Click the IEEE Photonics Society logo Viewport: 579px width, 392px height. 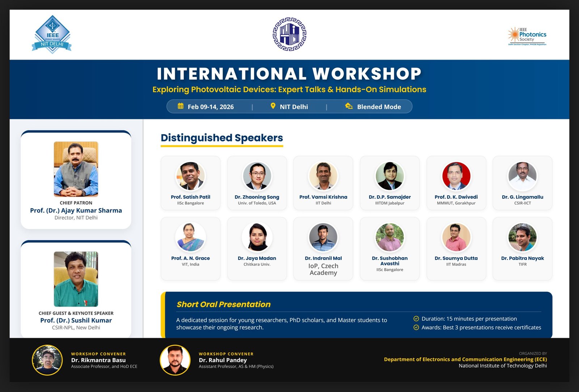click(x=527, y=36)
